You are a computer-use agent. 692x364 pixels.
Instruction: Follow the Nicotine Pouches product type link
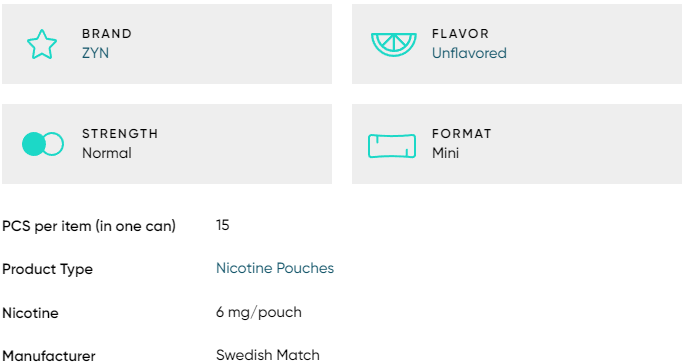[x=275, y=268]
